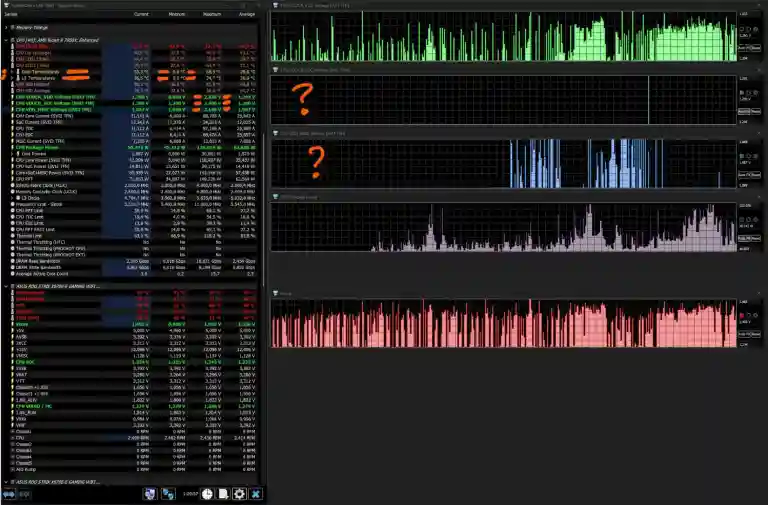
Task: Click Reset on the blue voltage graph
Action: click(756, 175)
